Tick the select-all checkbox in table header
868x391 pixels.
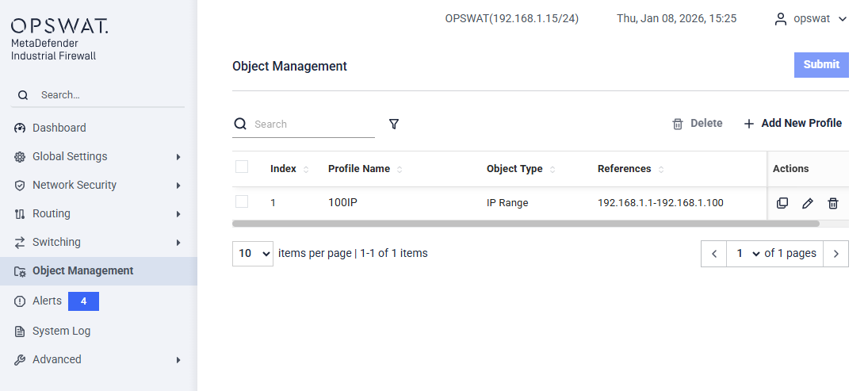coord(242,167)
